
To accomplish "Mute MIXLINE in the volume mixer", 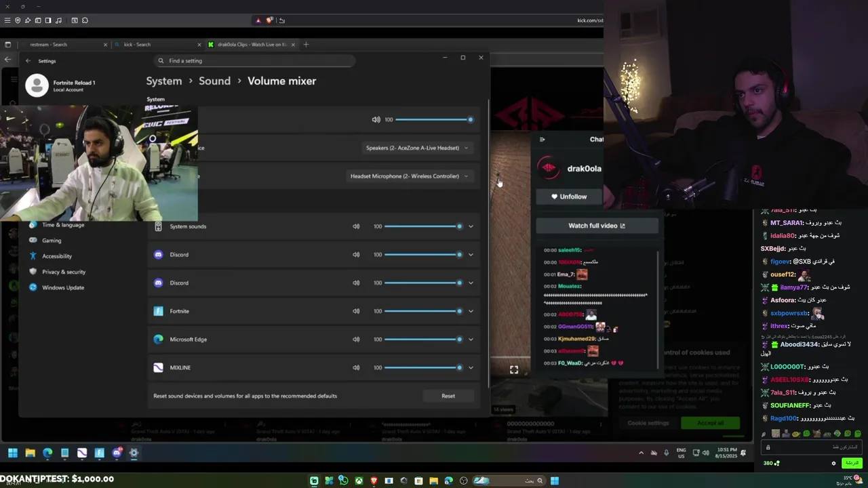I will [x=356, y=367].
